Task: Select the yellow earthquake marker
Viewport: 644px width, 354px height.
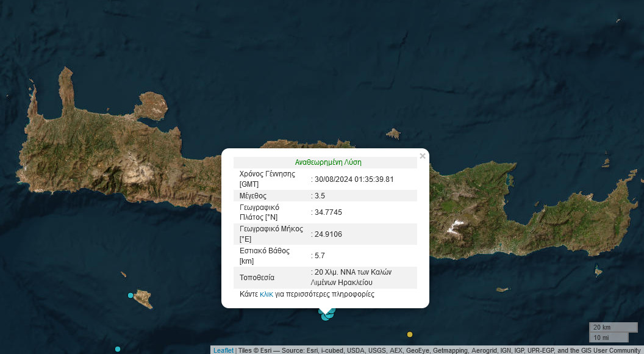Action: coord(410,334)
